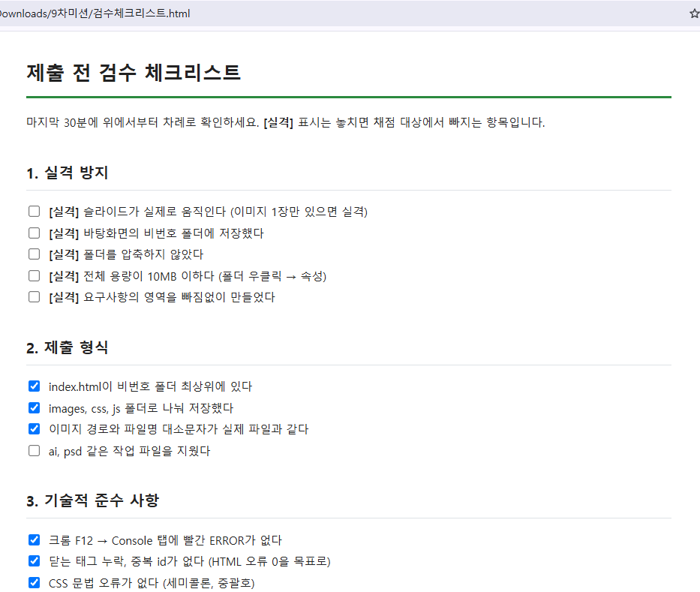This screenshot has height=592, width=700.
Task: Check '슬라이드가 실제로 움직인다' checkbox
Action: [x=34, y=211]
